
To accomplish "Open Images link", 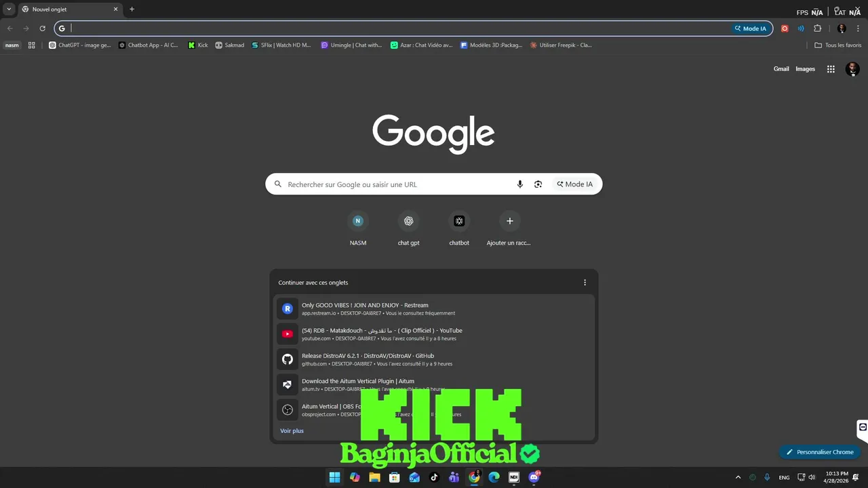I will coord(805,69).
